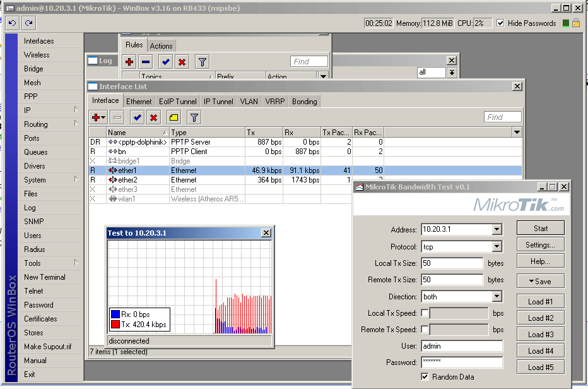
Task: Open the Direction dropdown showing both
Action: 497,297
